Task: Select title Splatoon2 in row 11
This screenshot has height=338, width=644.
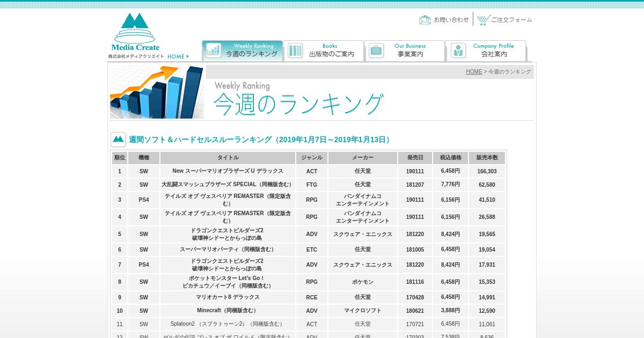Action: point(228,324)
